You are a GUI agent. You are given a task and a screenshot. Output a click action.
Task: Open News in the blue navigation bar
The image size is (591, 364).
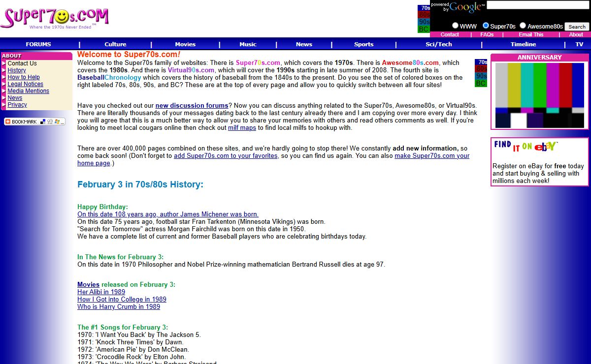pyautogui.click(x=304, y=44)
